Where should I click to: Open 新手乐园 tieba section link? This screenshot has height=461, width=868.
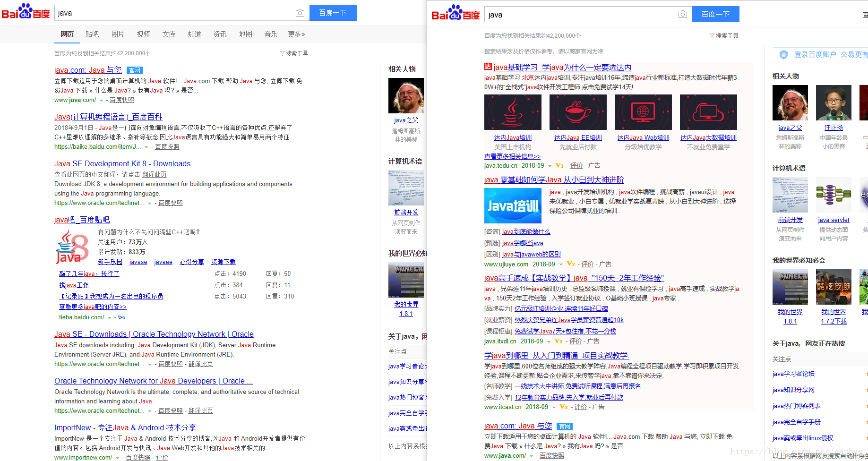click(x=110, y=262)
